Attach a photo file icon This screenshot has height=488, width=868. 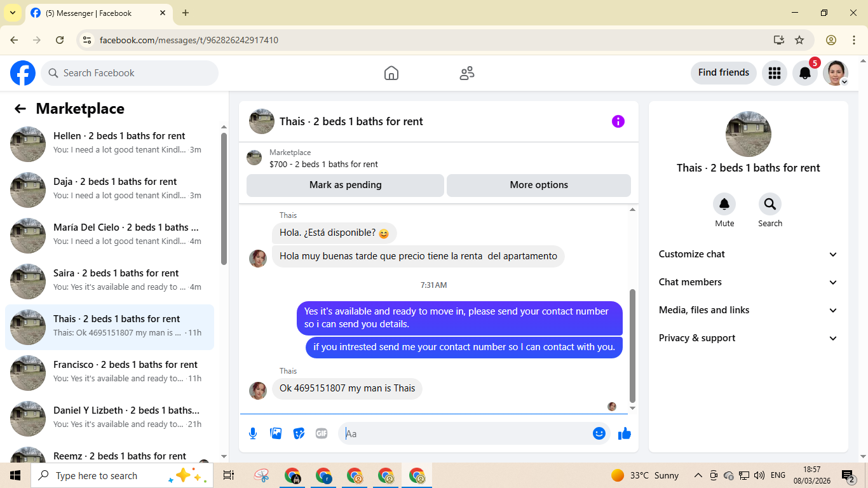(x=276, y=433)
